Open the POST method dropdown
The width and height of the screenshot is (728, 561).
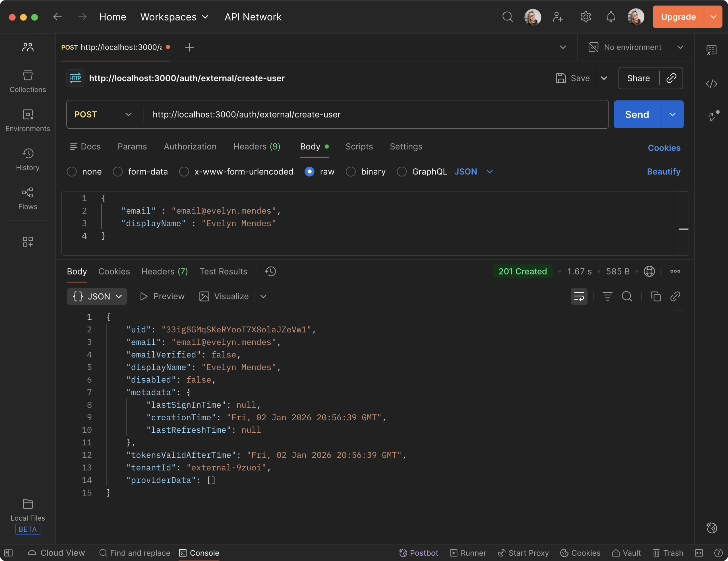point(103,114)
